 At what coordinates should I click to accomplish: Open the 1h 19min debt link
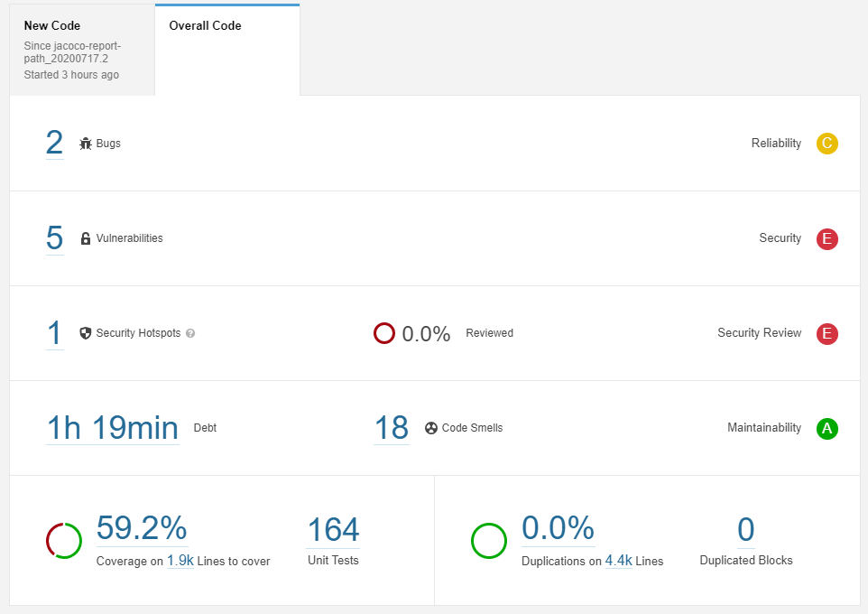[x=113, y=428]
